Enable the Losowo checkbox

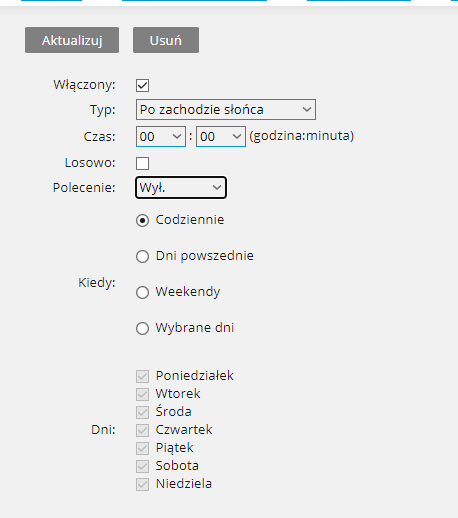(x=142, y=163)
